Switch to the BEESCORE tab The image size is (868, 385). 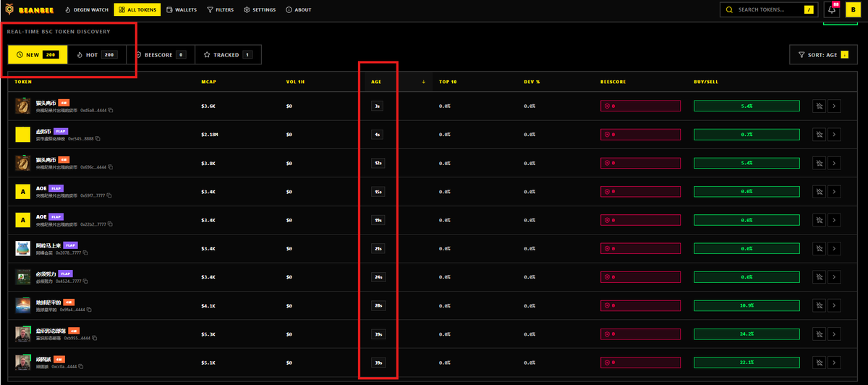(x=161, y=54)
